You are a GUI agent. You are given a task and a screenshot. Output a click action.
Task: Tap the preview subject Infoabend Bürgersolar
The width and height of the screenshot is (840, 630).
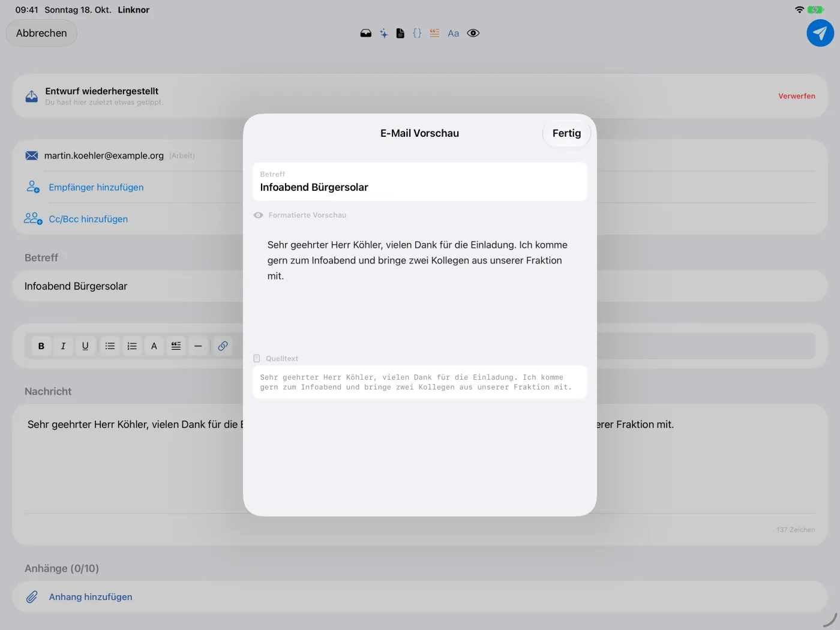(x=314, y=187)
